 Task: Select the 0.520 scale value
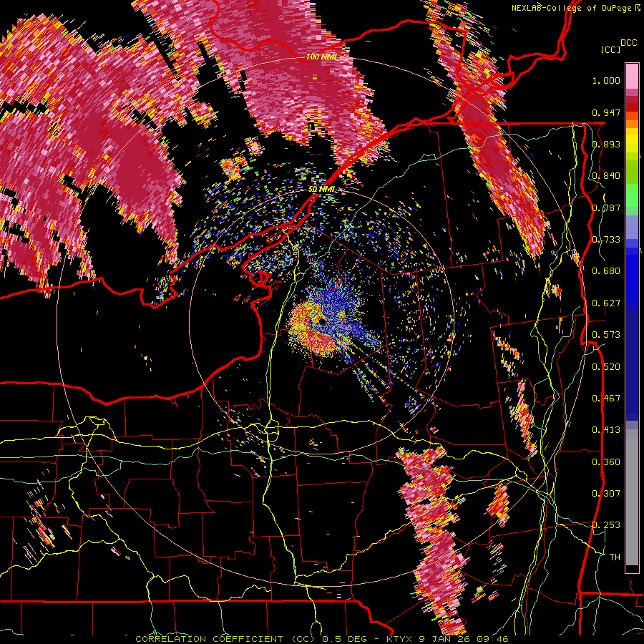606,367
